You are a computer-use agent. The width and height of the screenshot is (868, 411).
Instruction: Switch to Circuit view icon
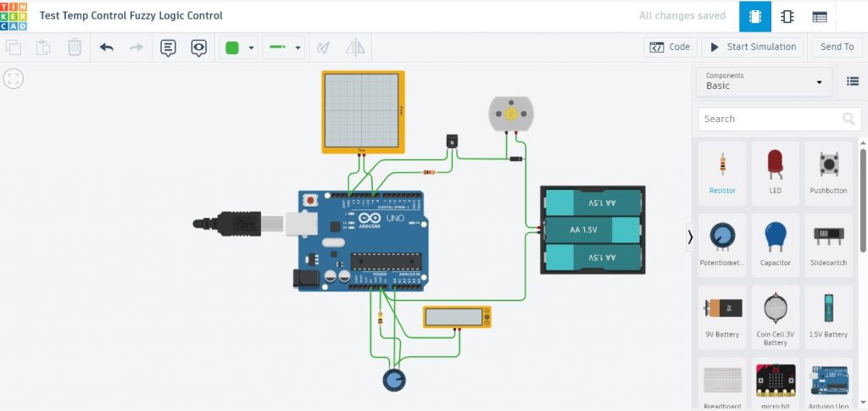(755, 17)
